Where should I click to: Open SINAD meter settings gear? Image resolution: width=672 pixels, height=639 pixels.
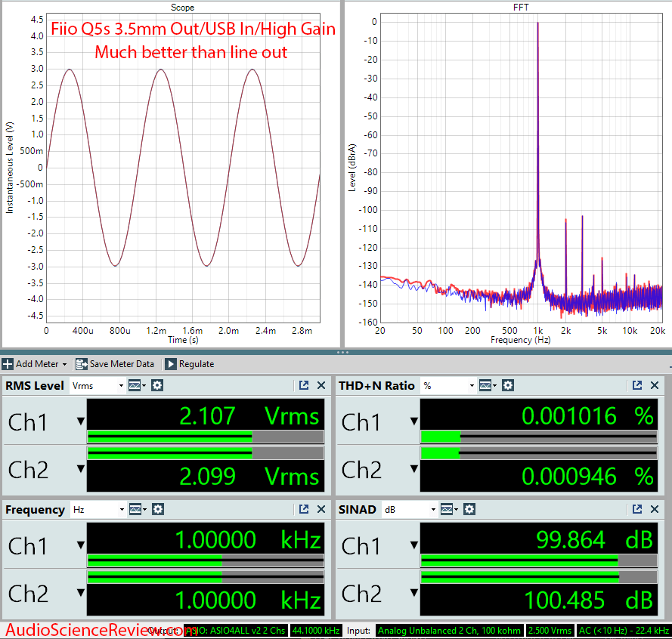point(469,509)
